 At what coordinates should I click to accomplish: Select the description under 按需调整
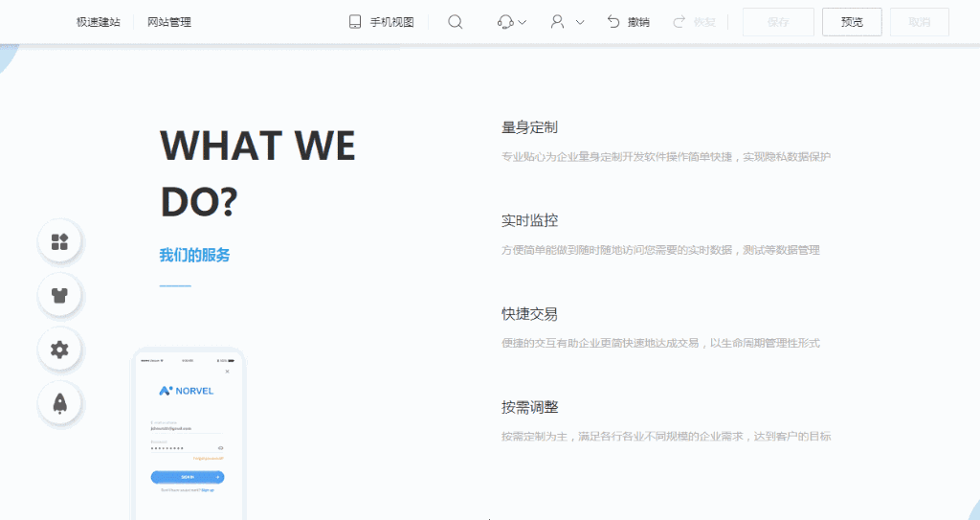[x=666, y=436]
